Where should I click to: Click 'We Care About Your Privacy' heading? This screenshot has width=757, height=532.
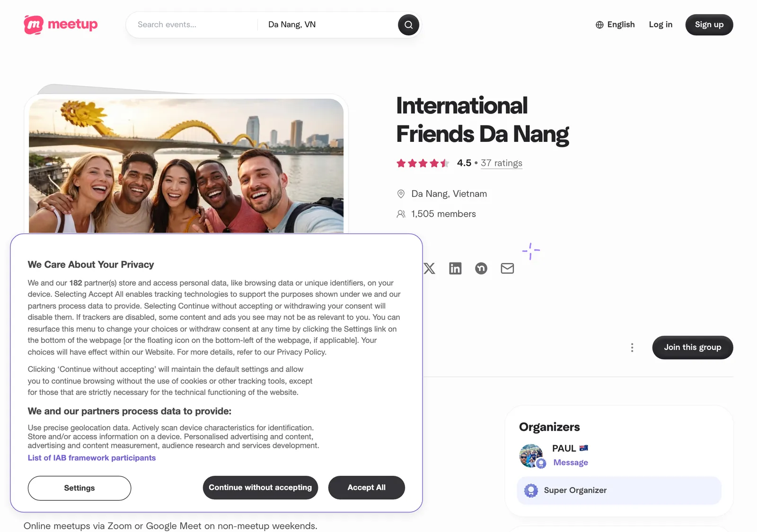(91, 265)
